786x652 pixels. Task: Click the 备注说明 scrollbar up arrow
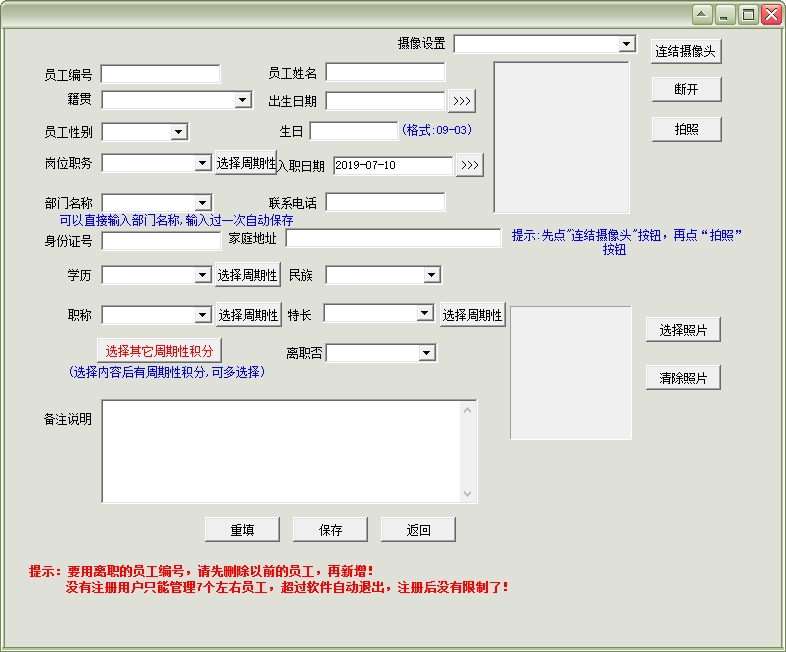pos(468,410)
